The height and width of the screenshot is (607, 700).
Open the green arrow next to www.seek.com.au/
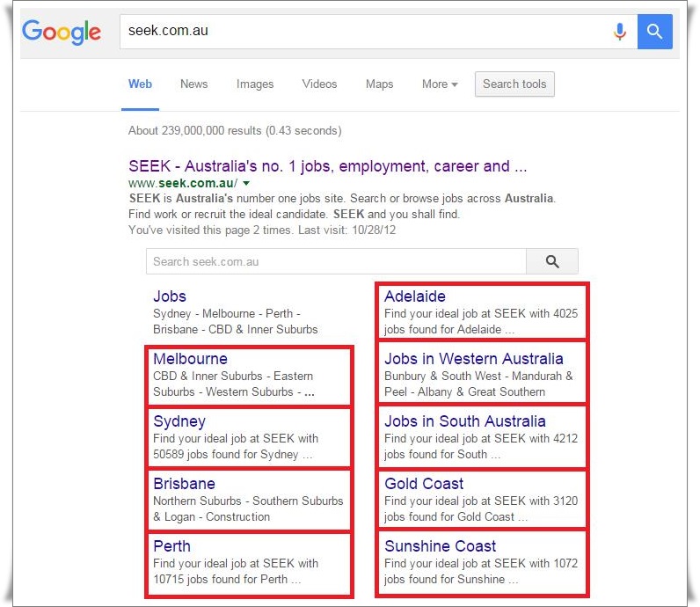pos(246,183)
